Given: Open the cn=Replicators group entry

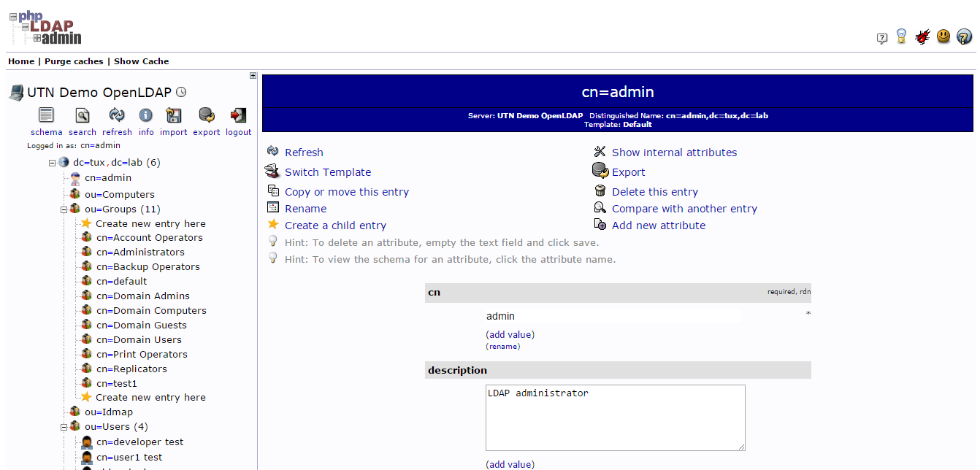Looking at the screenshot, I should click(131, 369).
